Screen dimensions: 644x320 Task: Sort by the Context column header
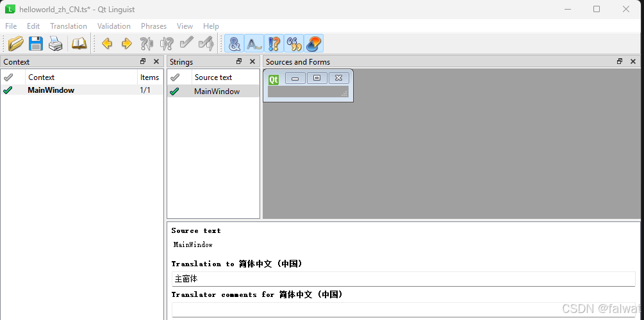click(81, 77)
